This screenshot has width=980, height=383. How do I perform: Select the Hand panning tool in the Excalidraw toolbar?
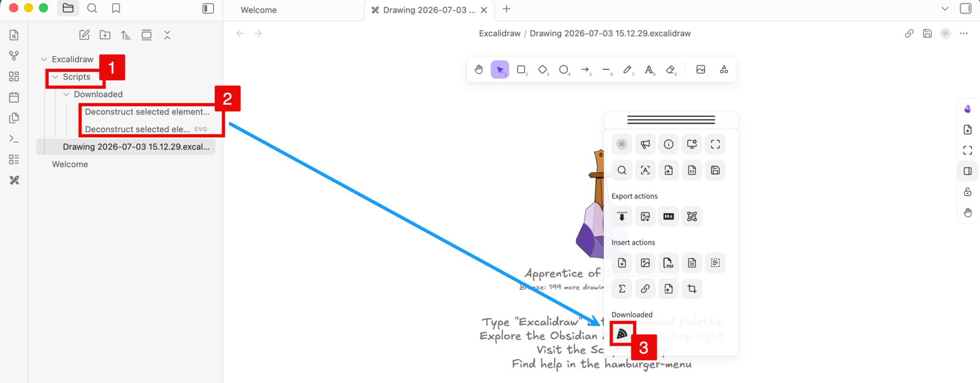(x=479, y=70)
